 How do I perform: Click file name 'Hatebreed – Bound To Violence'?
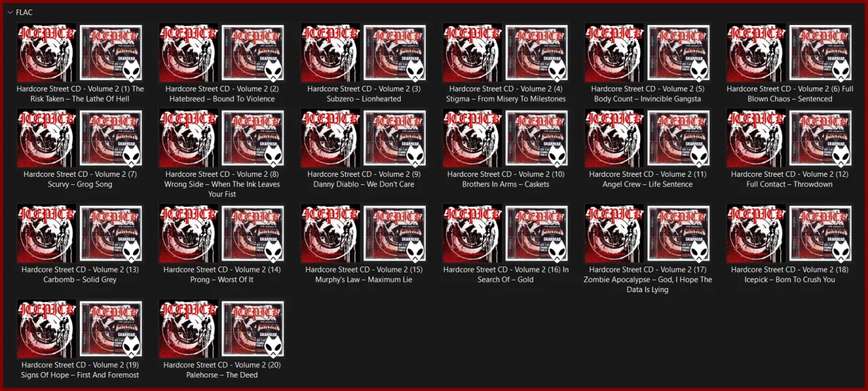pos(222,99)
